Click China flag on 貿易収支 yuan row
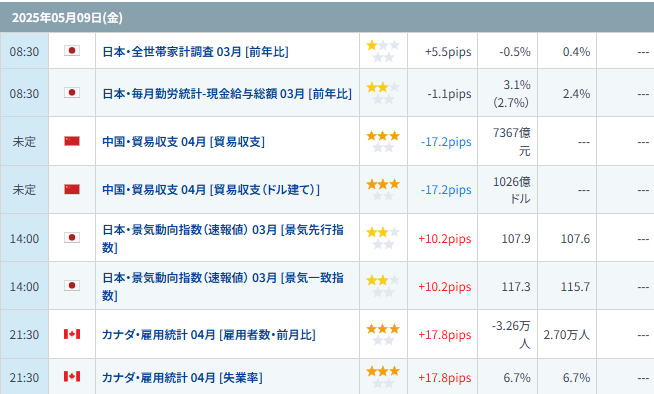Image resolution: width=654 pixels, height=394 pixels. (72, 141)
